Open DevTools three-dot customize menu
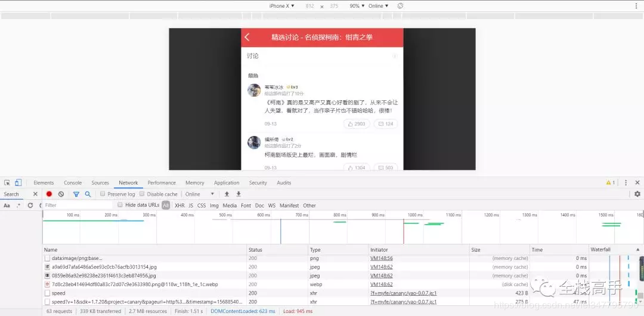 coord(626,182)
